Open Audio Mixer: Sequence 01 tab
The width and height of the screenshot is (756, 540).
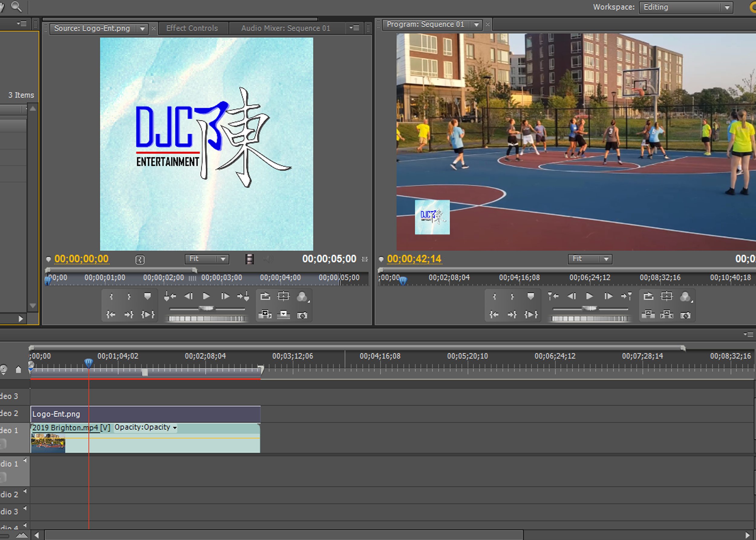[x=285, y=28]
